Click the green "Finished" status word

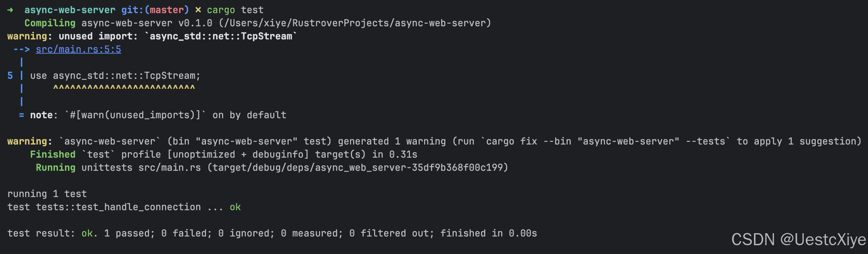point(53,154)
